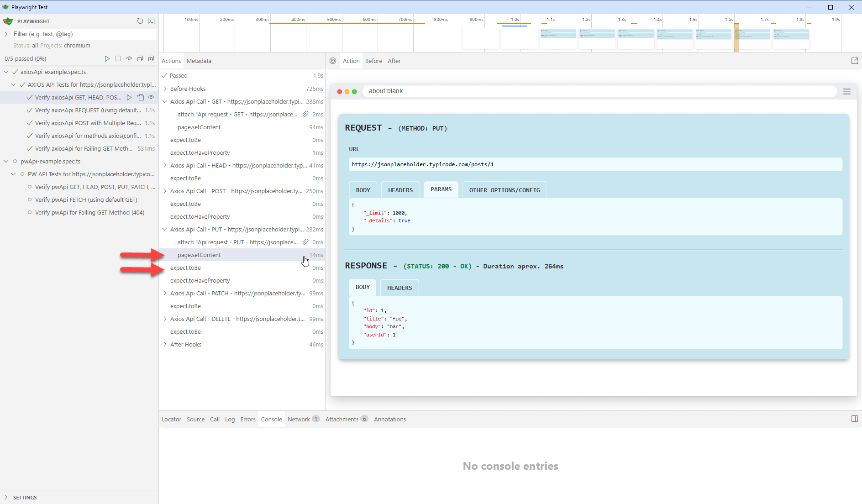Switch to the Network tab
The height and width of the screenshot is (504, 862).
pos(299,419)
